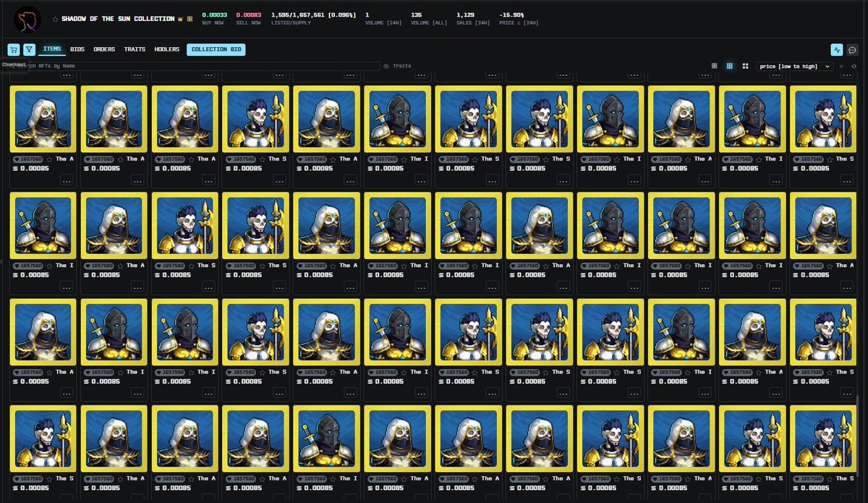This screenshot has width=868, height=503.
Task: Click the 1657560 heart badge on first top-row card
Action: (x=28, y=158)
